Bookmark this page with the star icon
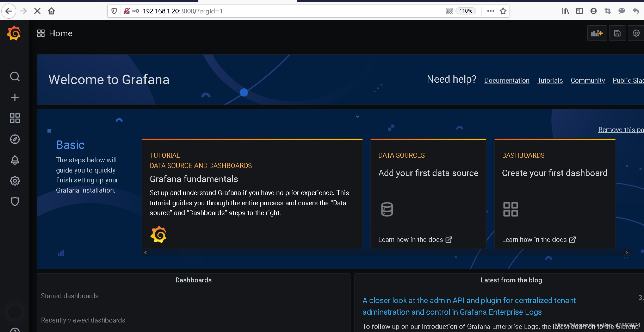This screenshot has height=332, width=644. (503, 11)
